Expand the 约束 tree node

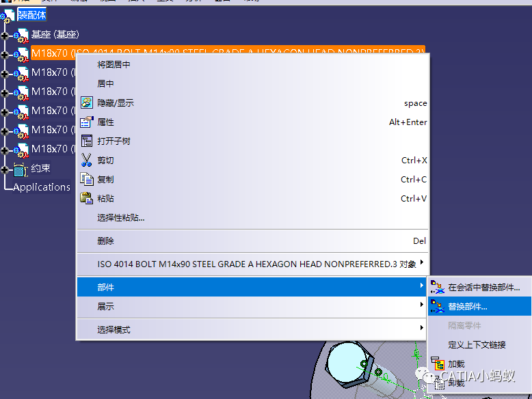point(5,169)
